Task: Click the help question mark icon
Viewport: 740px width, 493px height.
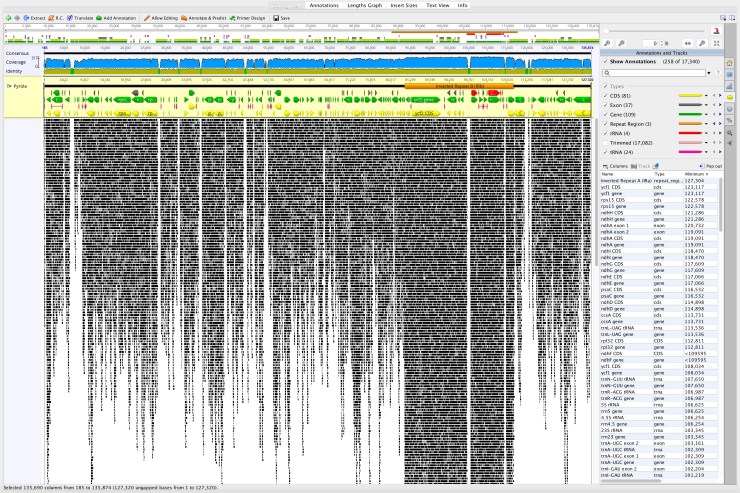Action: point(718,73)
